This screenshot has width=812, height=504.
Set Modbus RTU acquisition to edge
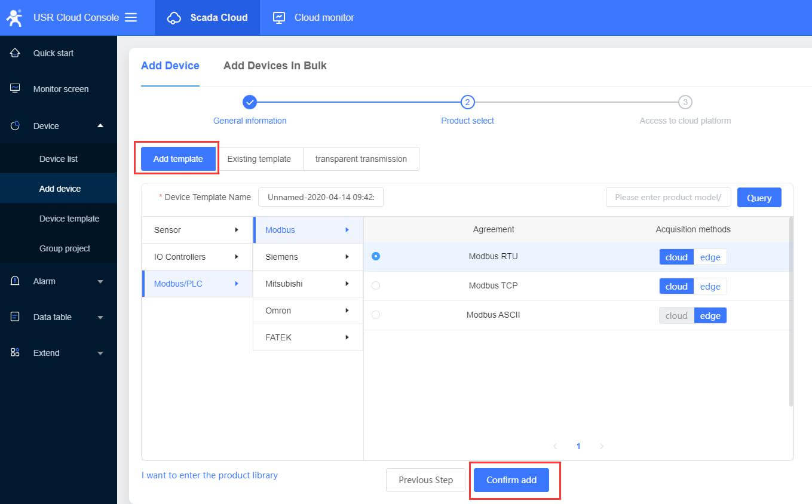pyautogui.click(x=710, y=257)
